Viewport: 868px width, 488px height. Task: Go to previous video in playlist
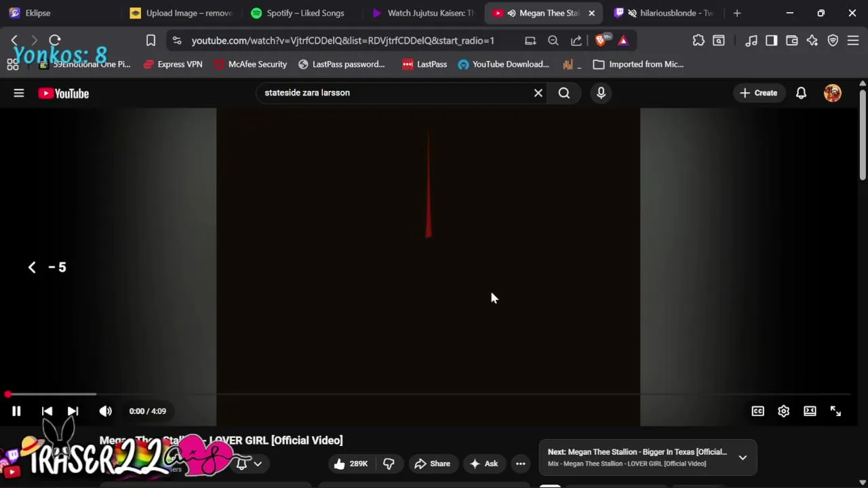(47, 411)
